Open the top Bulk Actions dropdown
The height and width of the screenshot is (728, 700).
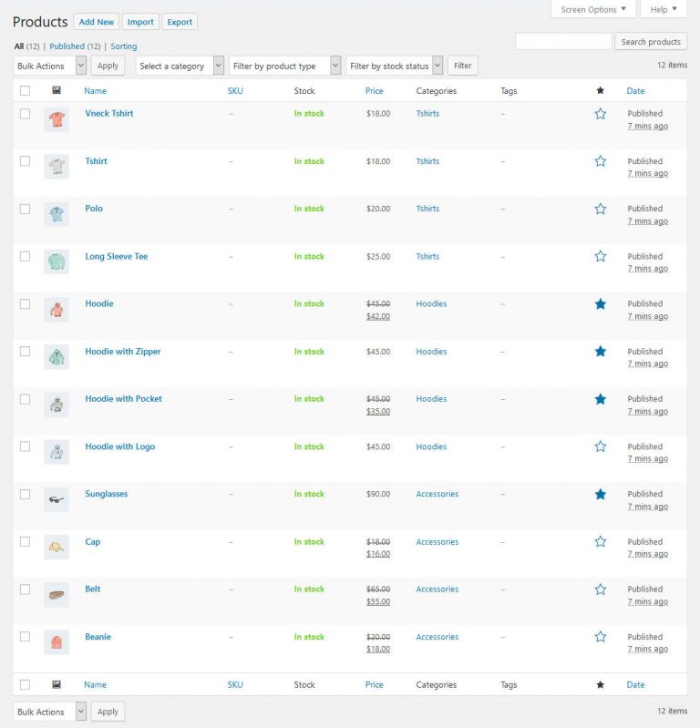pos(50,66)
